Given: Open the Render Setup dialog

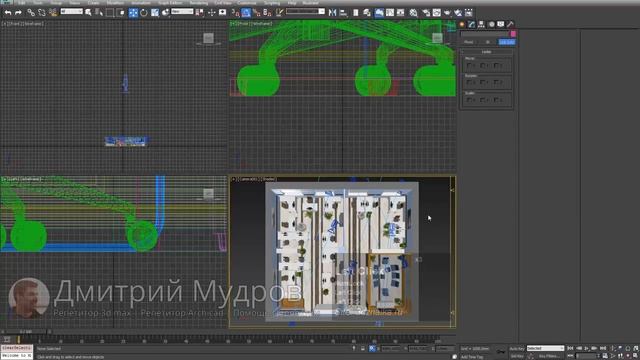Looking at the screenshot, I should tap(426, 13).
